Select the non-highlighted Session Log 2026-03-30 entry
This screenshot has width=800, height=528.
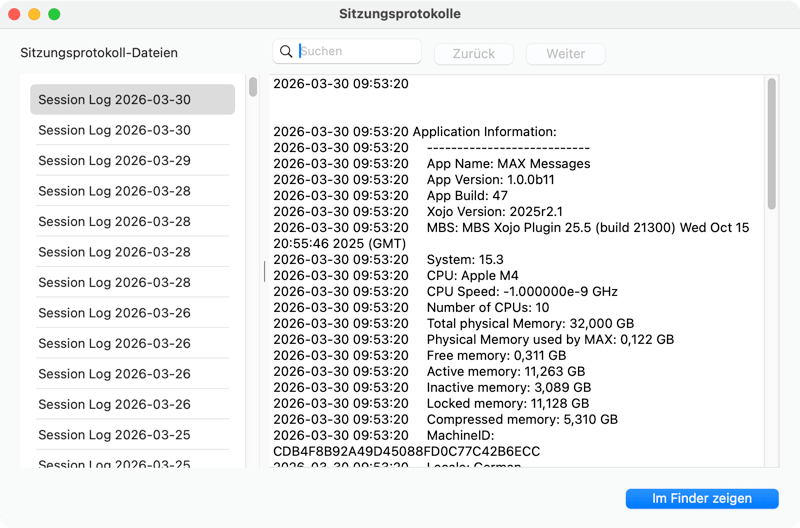[133, 130]
